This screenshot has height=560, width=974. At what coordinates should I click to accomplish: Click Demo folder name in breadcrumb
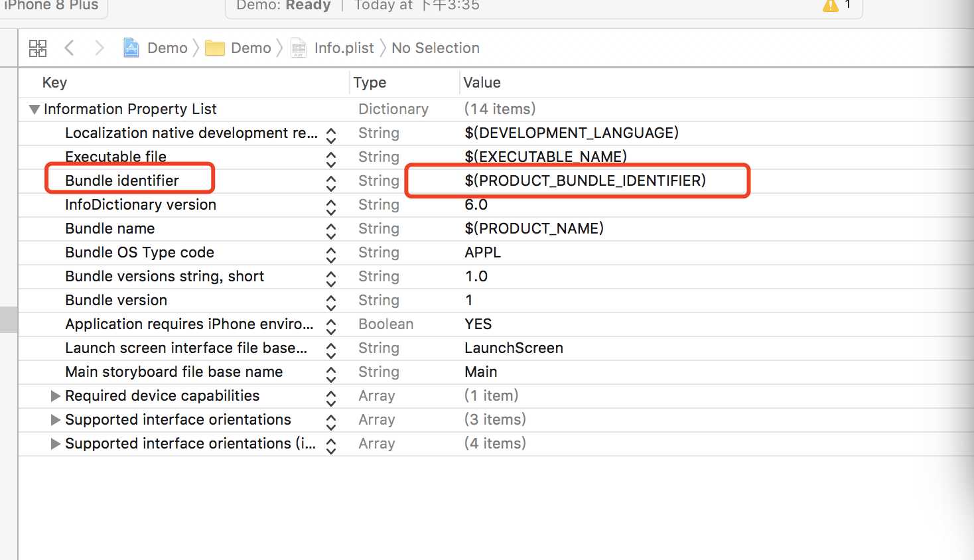(x=251, y=48)
